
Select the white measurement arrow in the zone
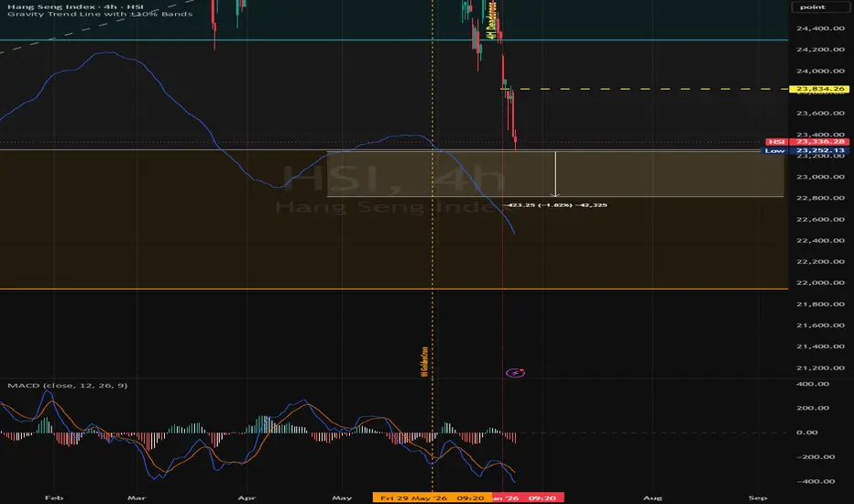click(x=555, y=174)
